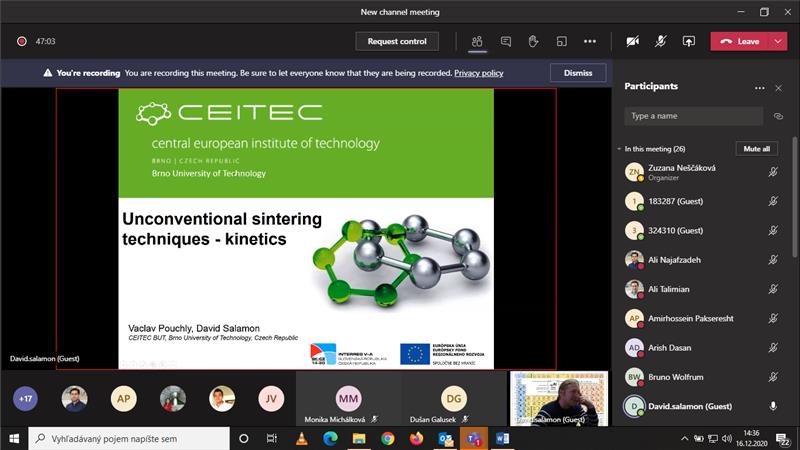Raise your hand in the meeting
Viewport: 800px width, 450px height.
click(533, 41)
